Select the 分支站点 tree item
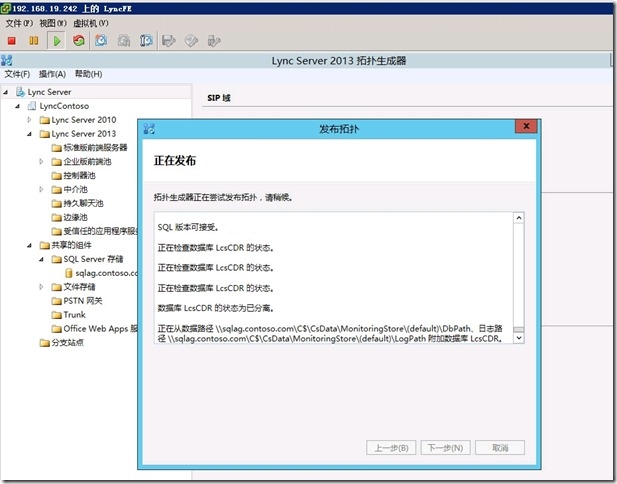This screenshot has height=484, width=617. (x=67, y=343)
